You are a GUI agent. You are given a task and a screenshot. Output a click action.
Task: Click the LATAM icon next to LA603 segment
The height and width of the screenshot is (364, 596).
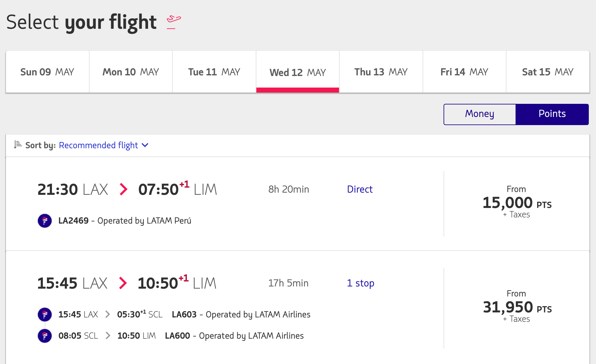click(x=44, y=315)
